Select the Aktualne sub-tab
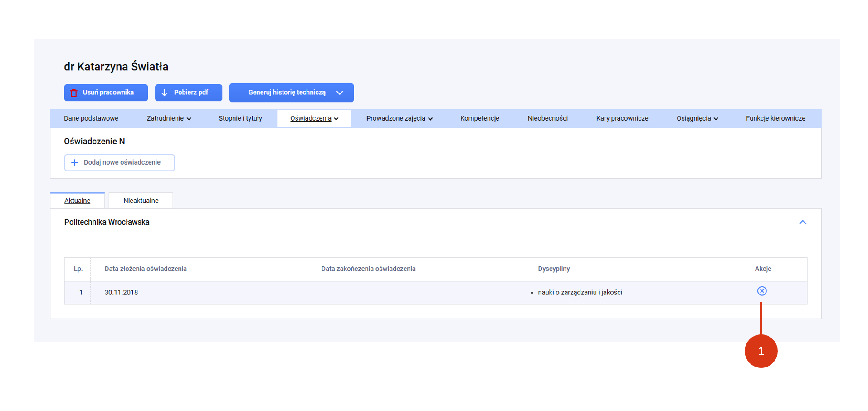 [x=78, y=201]
